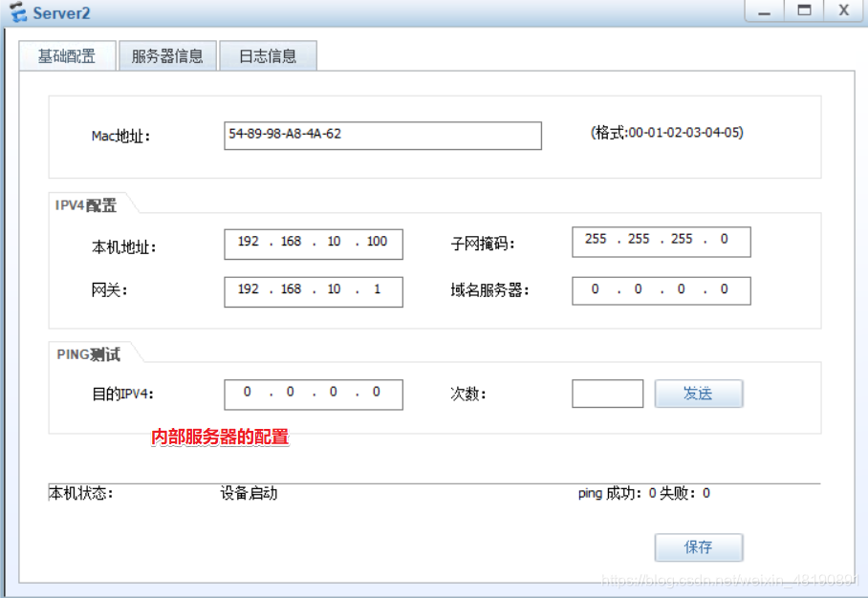Click the 本机状态 label
Viewport: 868px width, 598px height.
pyautogui.click(x=81, y=494)
